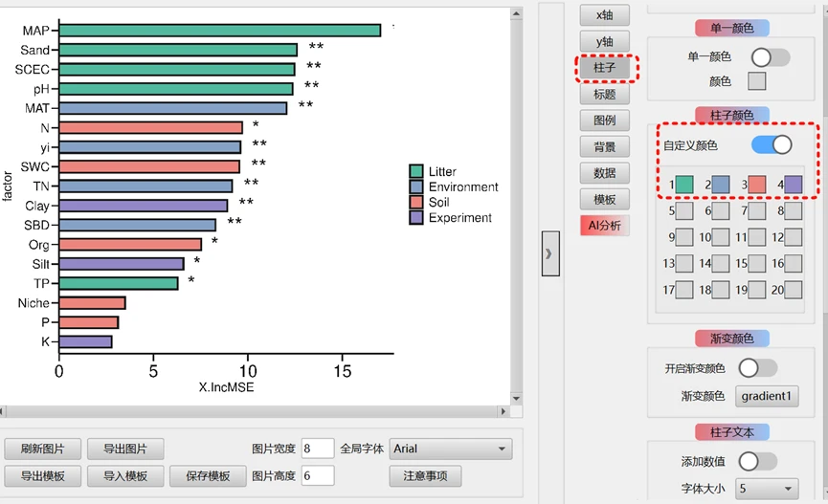Image resolution: width=828 pixels, height=504 pixels.
Task: Toggle the 单一颜色 switch on
Action: click(771, 57)
